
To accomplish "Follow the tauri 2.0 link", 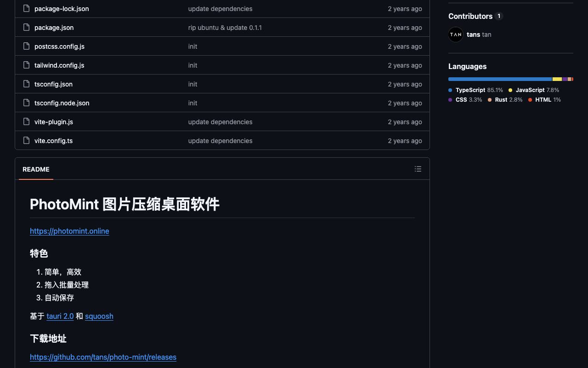I will [x=60, y=316].
